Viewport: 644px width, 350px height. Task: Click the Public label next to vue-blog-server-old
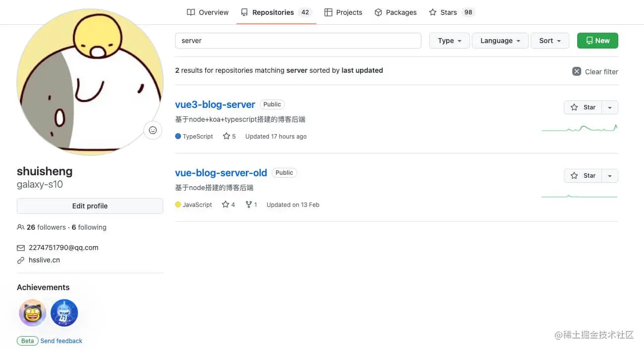pos(284,173)
